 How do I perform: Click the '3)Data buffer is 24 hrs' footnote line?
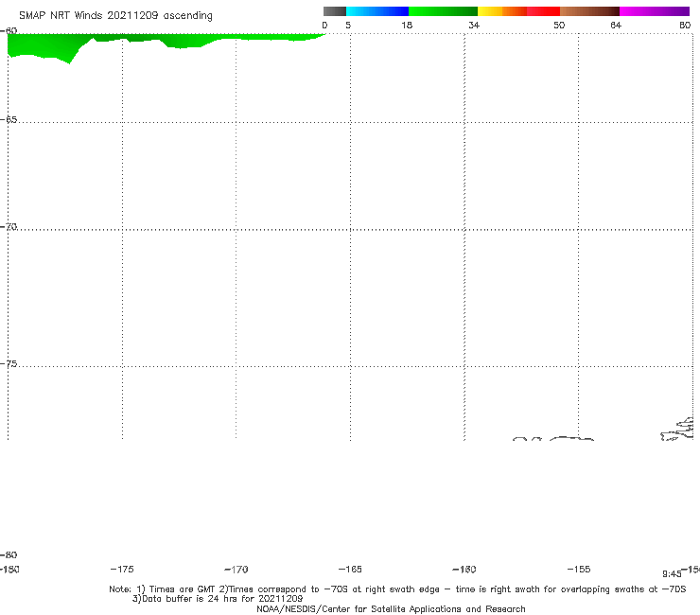218,599
